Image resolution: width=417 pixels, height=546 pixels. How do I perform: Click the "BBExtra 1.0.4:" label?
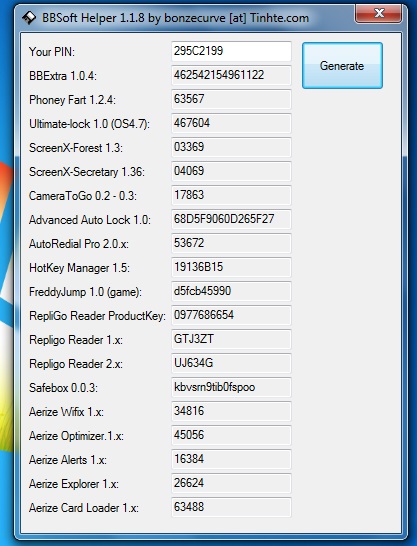tap(63, 76)
